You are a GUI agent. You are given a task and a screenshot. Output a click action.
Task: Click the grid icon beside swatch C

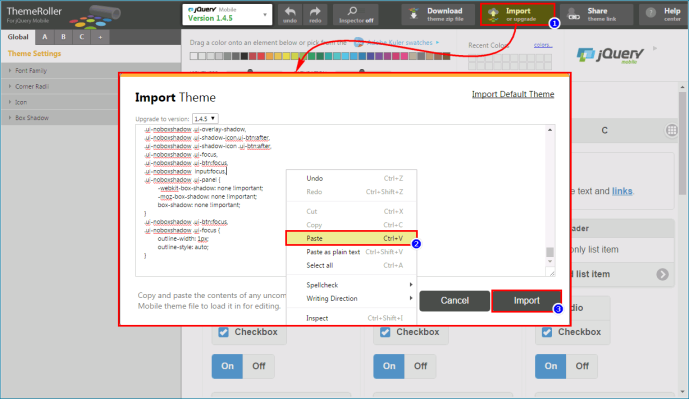point(672,130)
